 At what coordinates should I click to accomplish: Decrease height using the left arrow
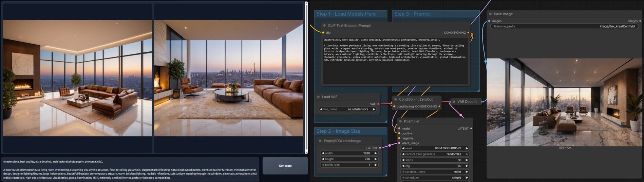pos(323,159)
